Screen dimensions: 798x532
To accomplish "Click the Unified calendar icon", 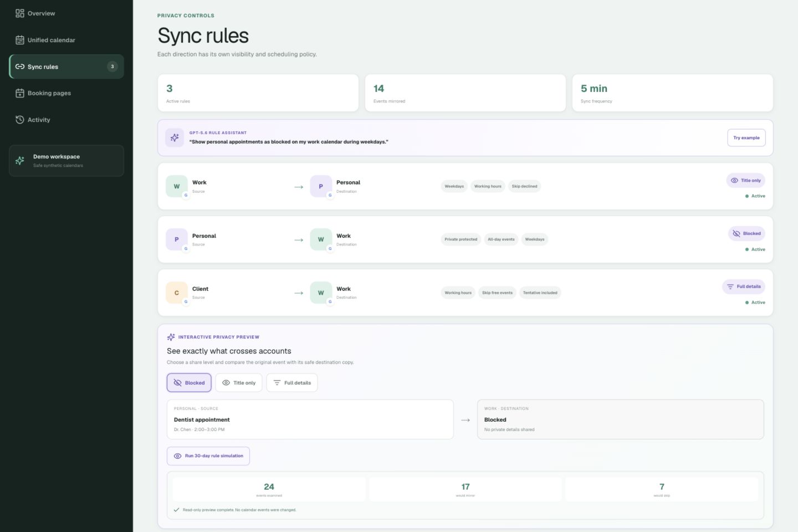I will pos(20,40).
